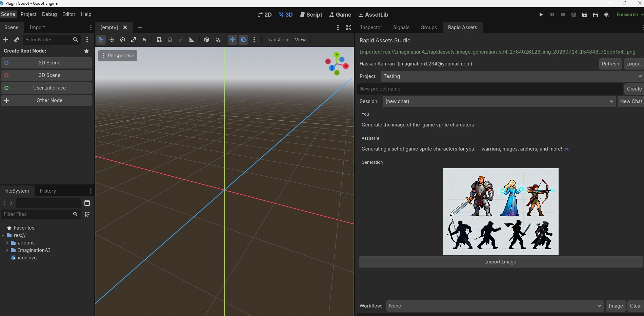Toggle FileSystem split mode icon
Screen dimensions: 644x316
coord(87,203)
